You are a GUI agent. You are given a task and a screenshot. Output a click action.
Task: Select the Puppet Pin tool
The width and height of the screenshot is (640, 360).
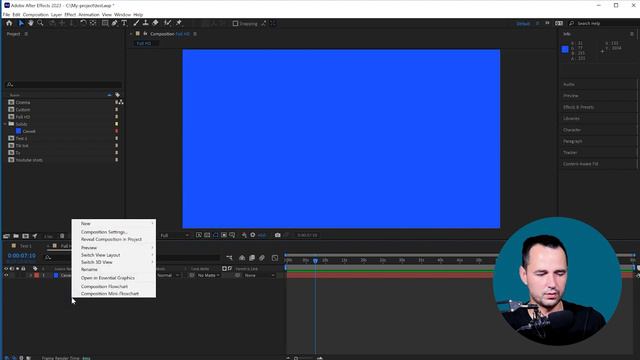coord(178,23)
